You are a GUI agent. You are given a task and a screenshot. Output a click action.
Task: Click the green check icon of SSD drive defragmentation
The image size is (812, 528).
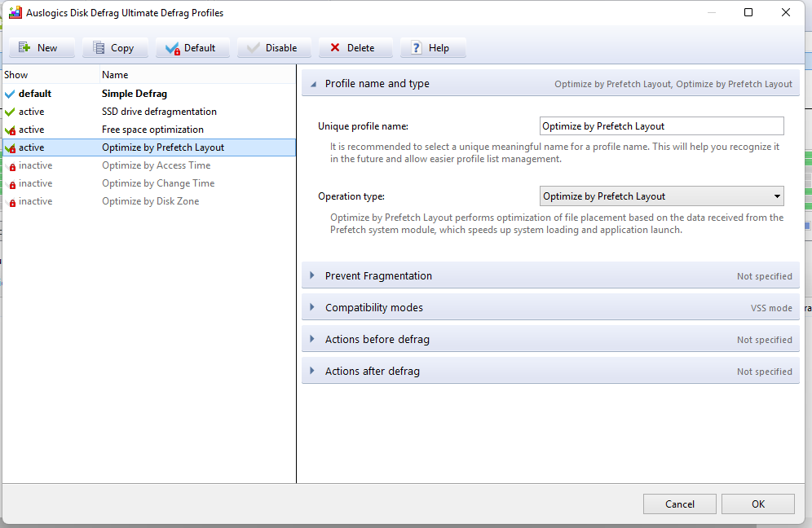tap(10, 112)
